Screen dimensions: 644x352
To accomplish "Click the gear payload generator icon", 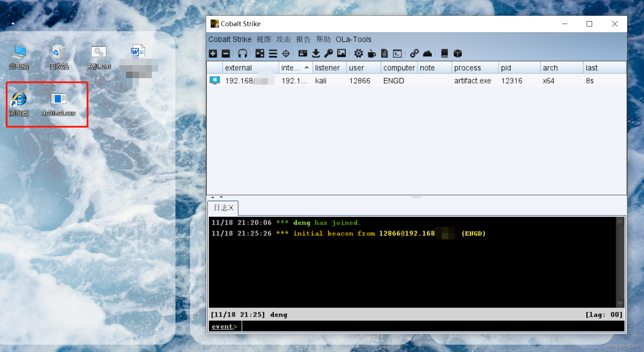I will click(x=358, y=54).
